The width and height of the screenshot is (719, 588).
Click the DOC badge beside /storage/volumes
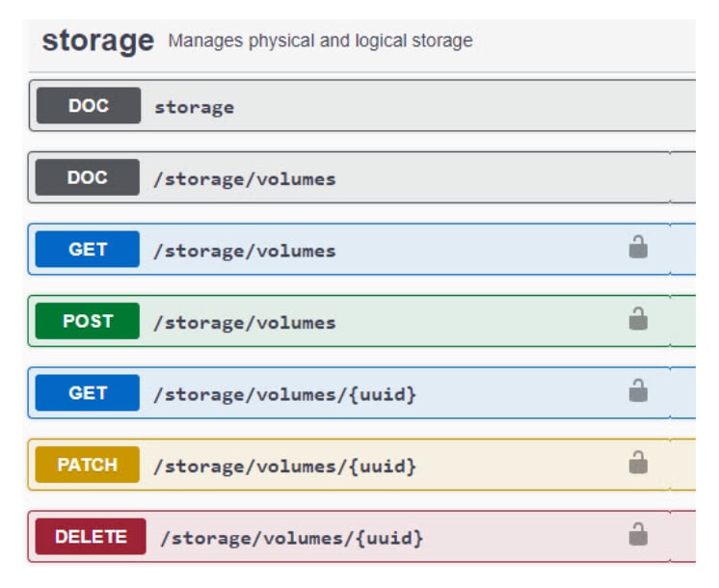click(88, 177)
